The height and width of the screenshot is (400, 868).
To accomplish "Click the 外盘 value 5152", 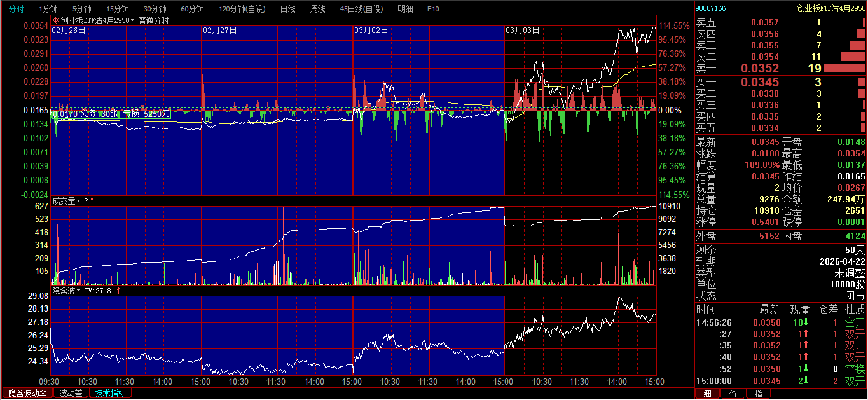I will 769,237.
